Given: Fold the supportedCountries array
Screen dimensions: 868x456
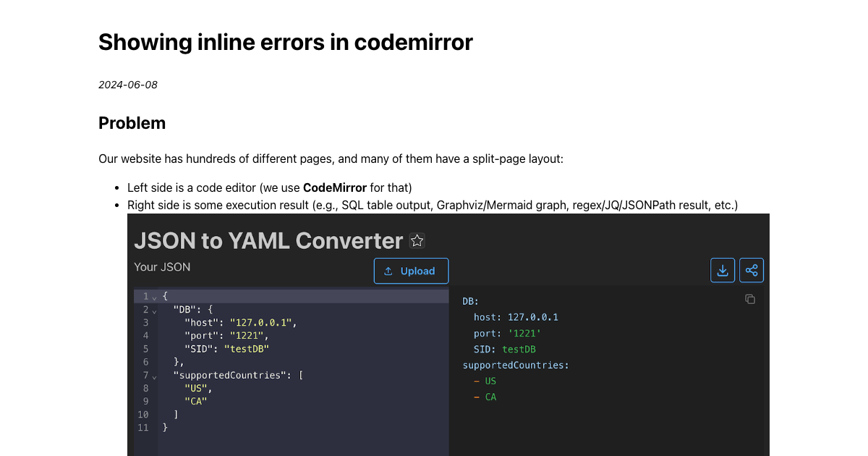Looking at the screenshot, I should click(153, 375).
